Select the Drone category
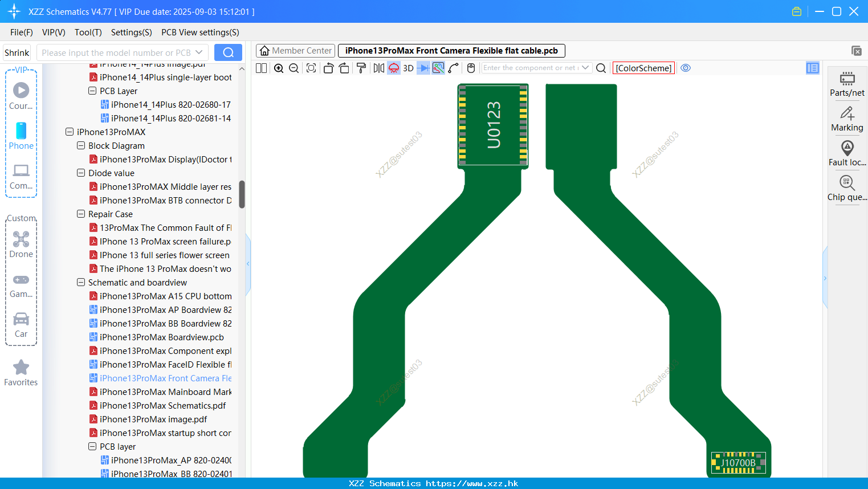Screen dimensions: 868x489 click(21, 244)
